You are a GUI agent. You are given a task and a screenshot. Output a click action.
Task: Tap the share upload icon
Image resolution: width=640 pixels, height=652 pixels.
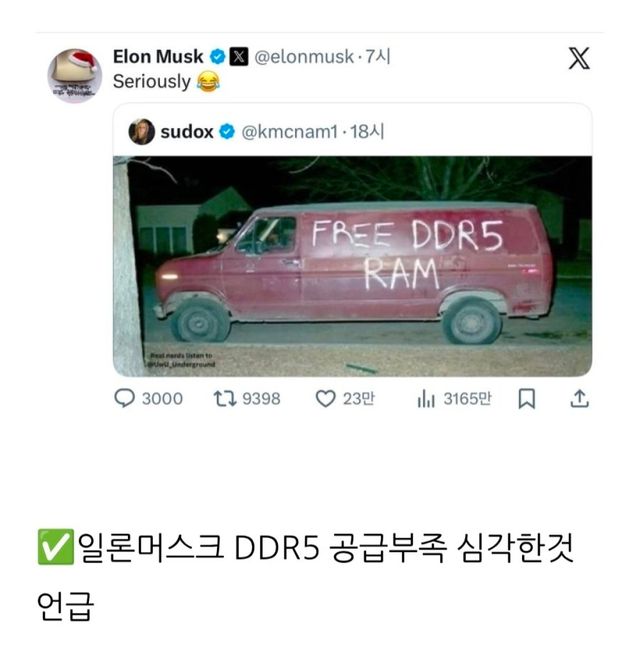coord(579,398)
